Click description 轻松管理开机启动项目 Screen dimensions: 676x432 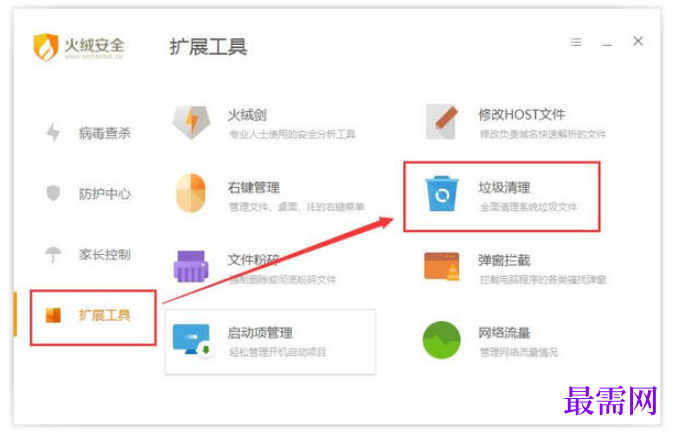pos(277,352)
